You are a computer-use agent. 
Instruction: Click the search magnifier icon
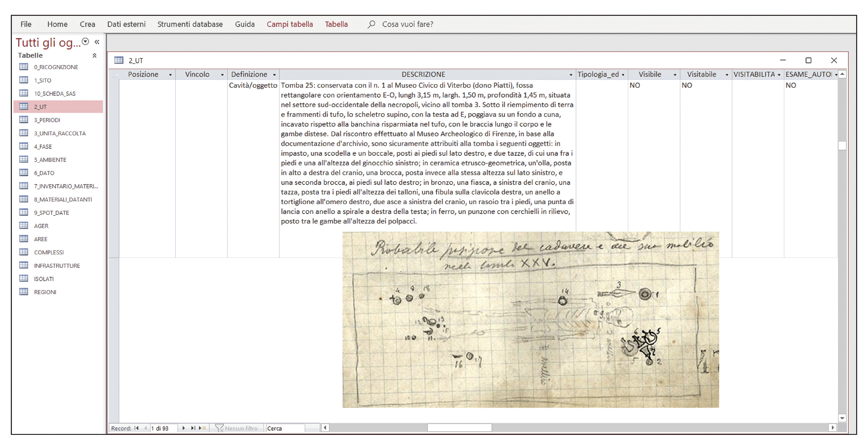click(371, 24)
